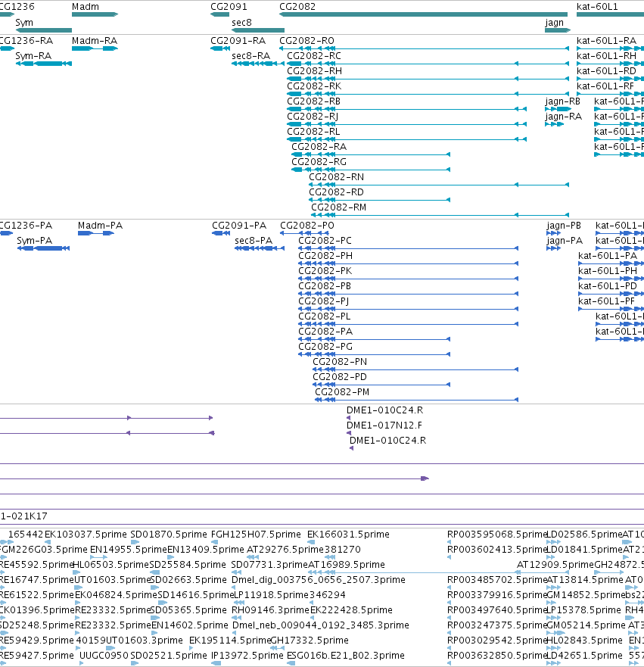Click the CG2082 gene label
Image resolution: width=644 pixels, height=667 pixels.
[x=297, y=7]
